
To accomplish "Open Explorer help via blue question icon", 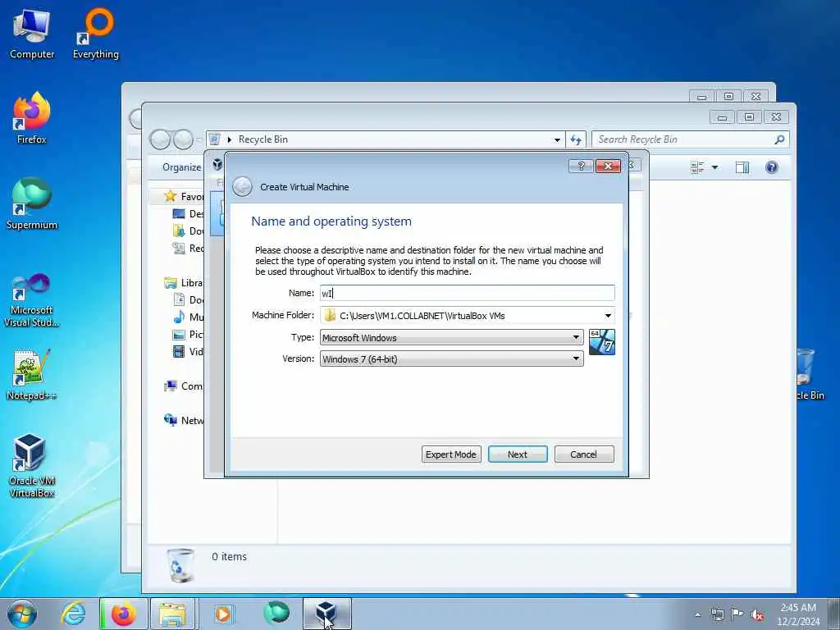I will (x=771, y=167).
